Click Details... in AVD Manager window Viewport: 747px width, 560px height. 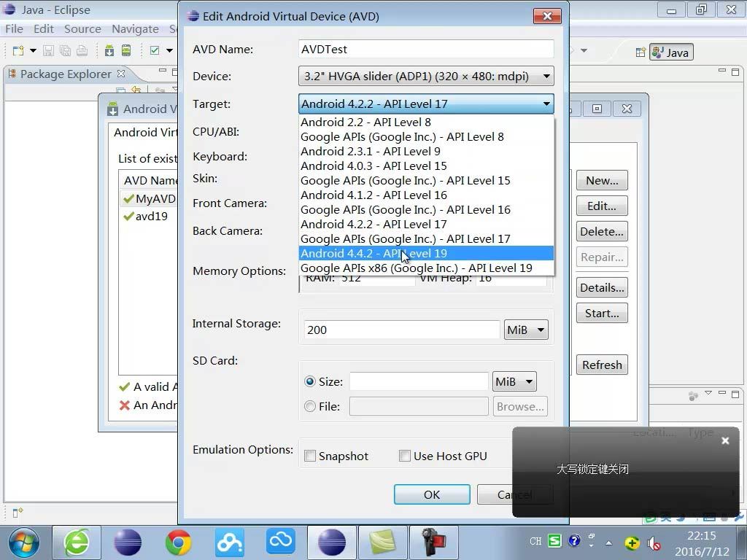point(602,287)
